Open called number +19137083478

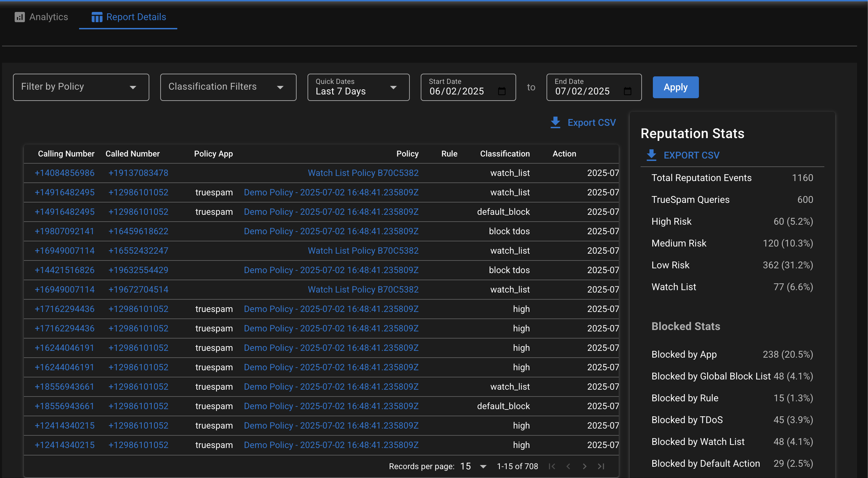138,173
